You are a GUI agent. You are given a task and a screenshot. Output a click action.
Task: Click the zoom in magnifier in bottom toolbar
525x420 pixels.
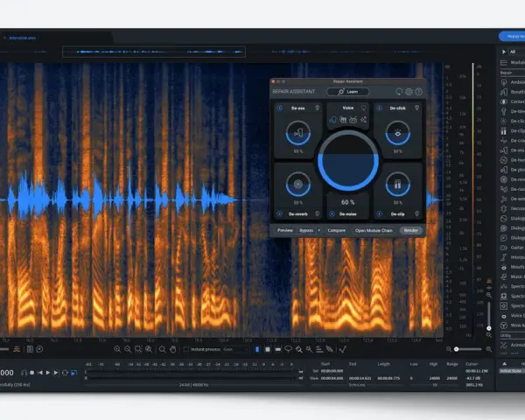tap(117, 349)
